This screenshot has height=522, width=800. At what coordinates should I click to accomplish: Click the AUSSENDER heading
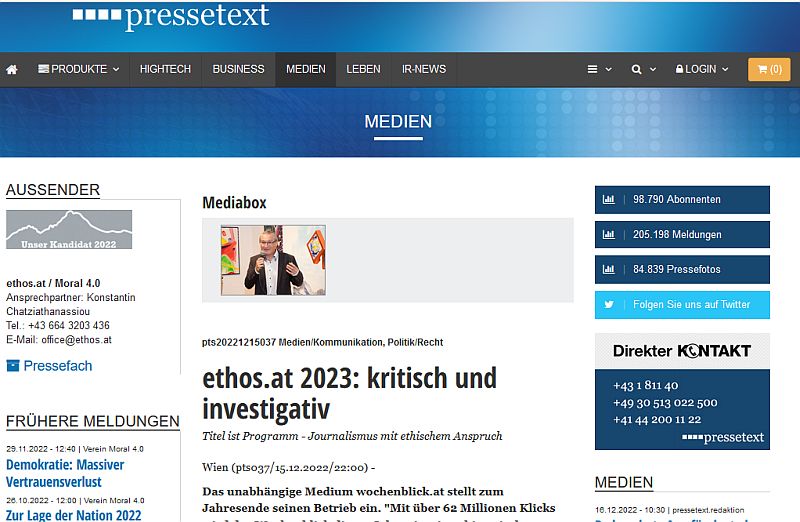[x=53, y=190]
